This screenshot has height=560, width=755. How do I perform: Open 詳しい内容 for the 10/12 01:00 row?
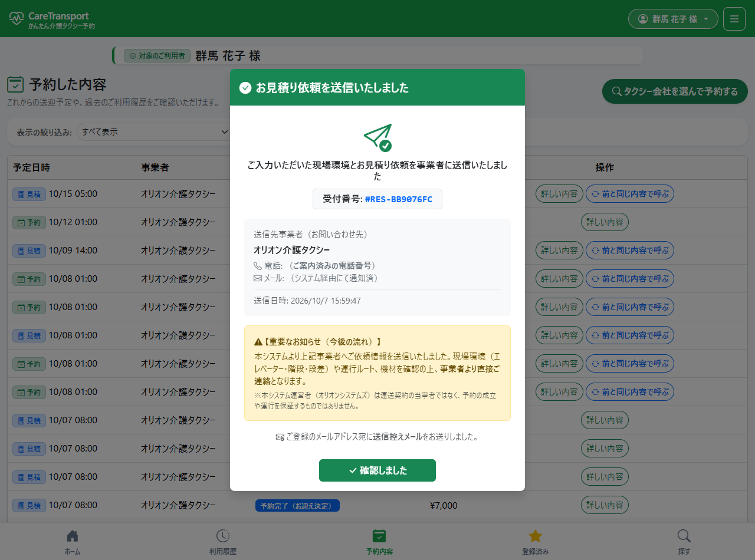605,222
